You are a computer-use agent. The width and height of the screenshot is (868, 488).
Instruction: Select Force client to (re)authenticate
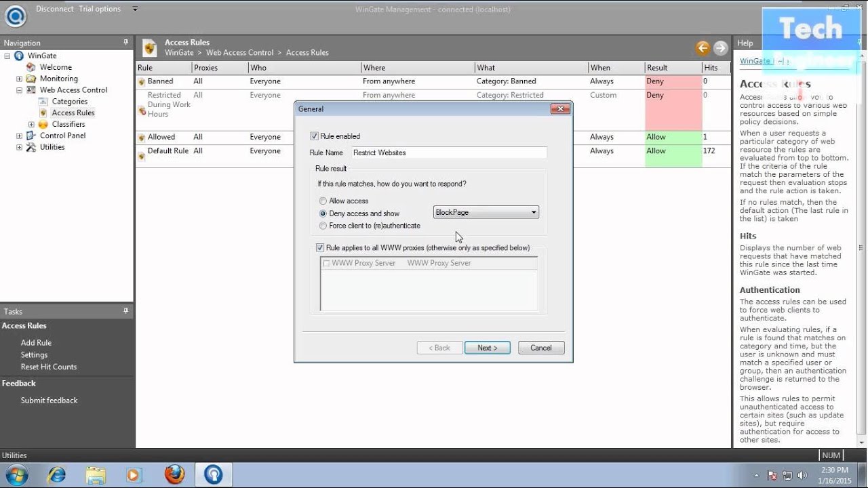tap(323, 226)
